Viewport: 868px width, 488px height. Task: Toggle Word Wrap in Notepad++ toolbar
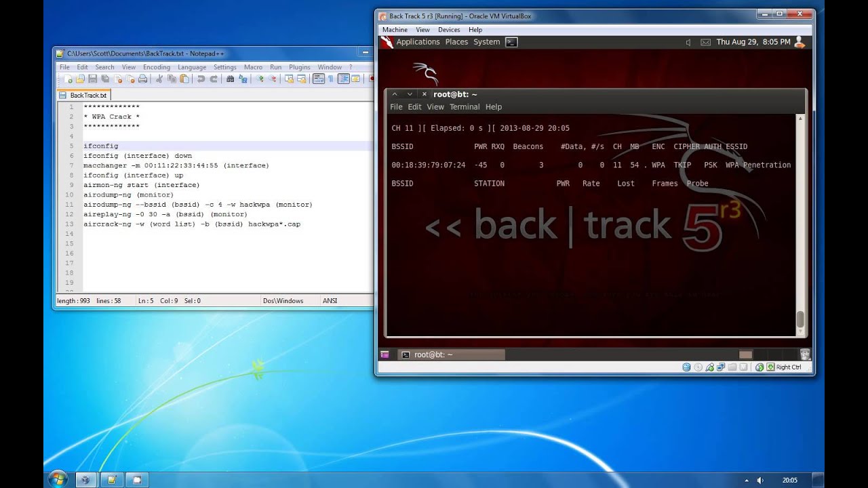(x=319, y=79)
